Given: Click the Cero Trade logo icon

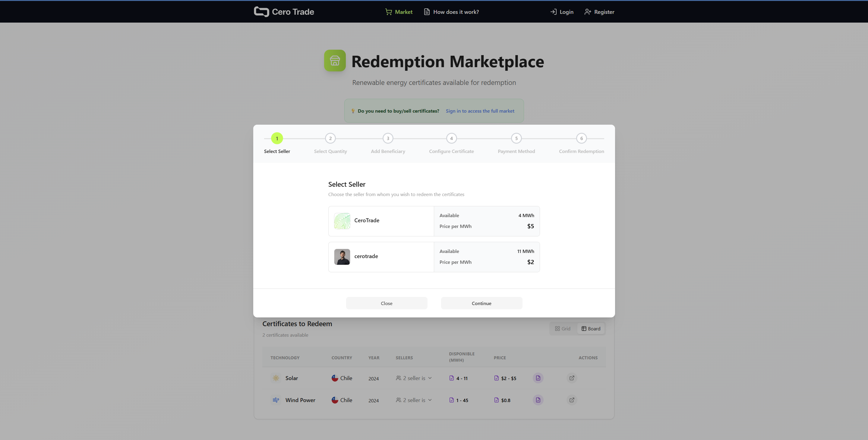Looking at the screenshot, I should (x=261, y=11).
